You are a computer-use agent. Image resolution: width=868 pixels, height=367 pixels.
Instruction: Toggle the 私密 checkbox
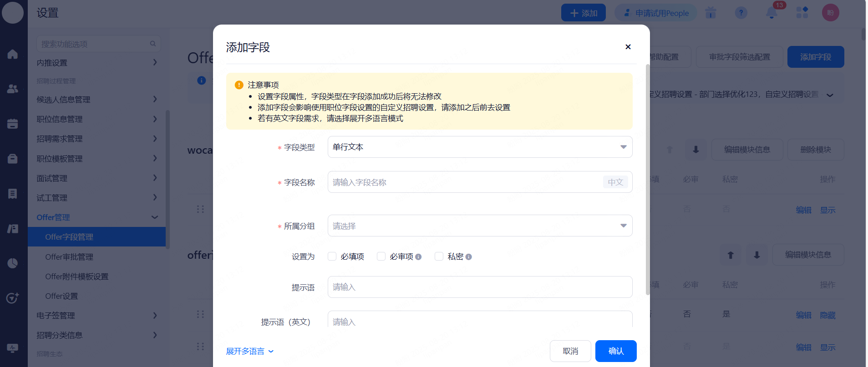click(439, 256)
